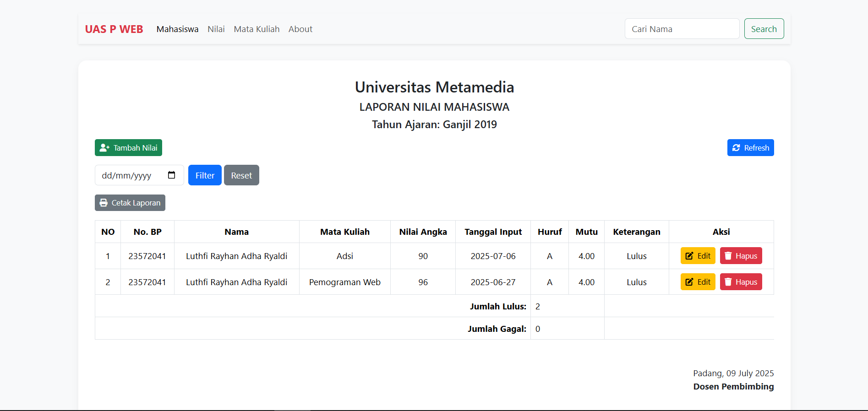This screenshot has width=868, height=411.
Task: Click the Nilai Angka column header
Action: [x=423, y=232]
